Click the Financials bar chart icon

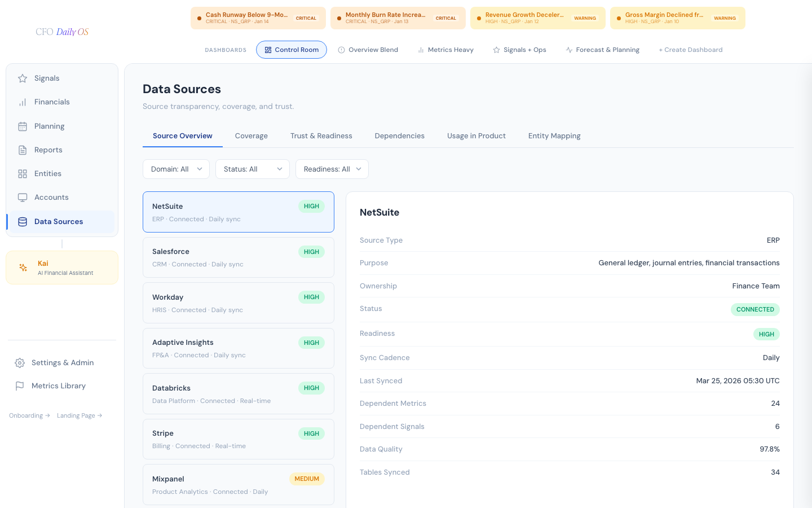(x=23, y=102)
